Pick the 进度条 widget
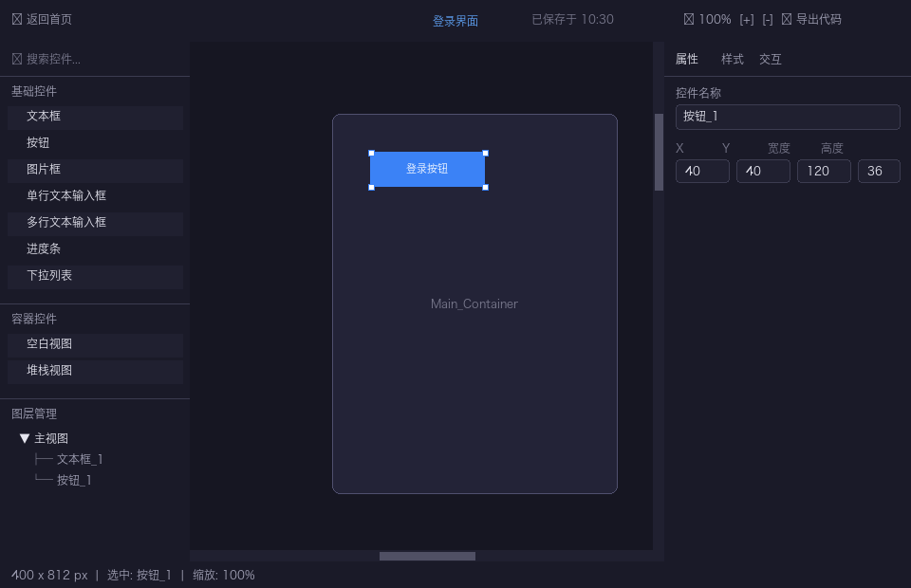This screenshot has width=911, height=588. tap(95, 249)
